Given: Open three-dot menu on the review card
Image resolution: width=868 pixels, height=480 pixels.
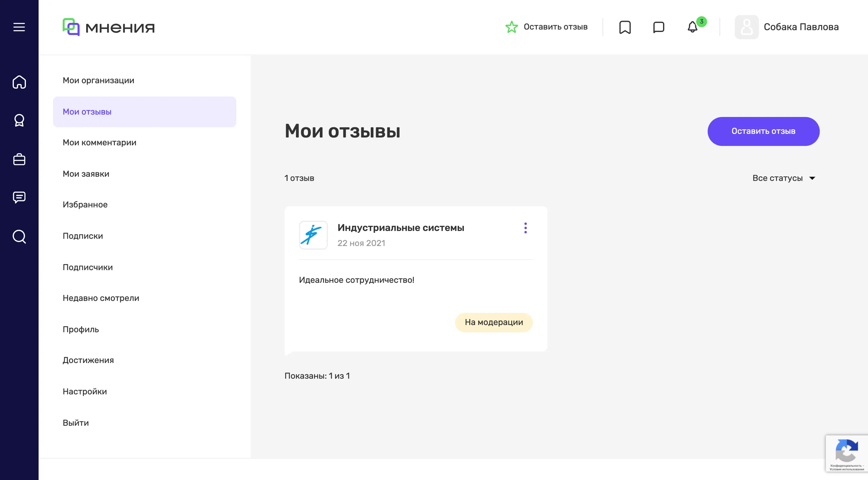Looking at the screenshot, I should [525, 228].
